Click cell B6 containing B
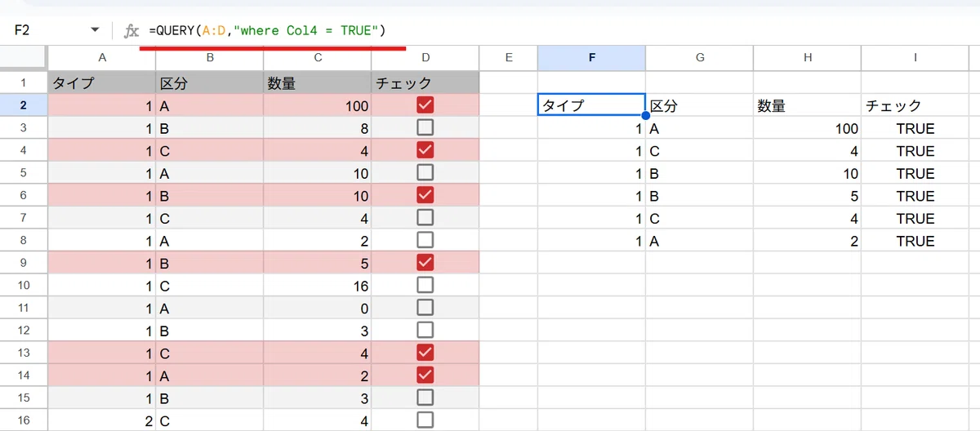Viewport: 980px width, 431px height. click(x=210, y=195)
